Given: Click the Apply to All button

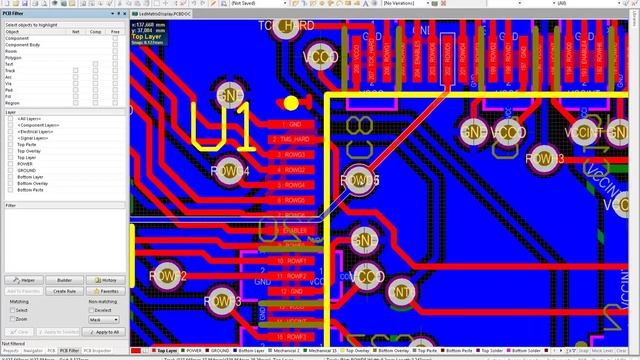Looking at the screenshot, I should tap(104, 332).
